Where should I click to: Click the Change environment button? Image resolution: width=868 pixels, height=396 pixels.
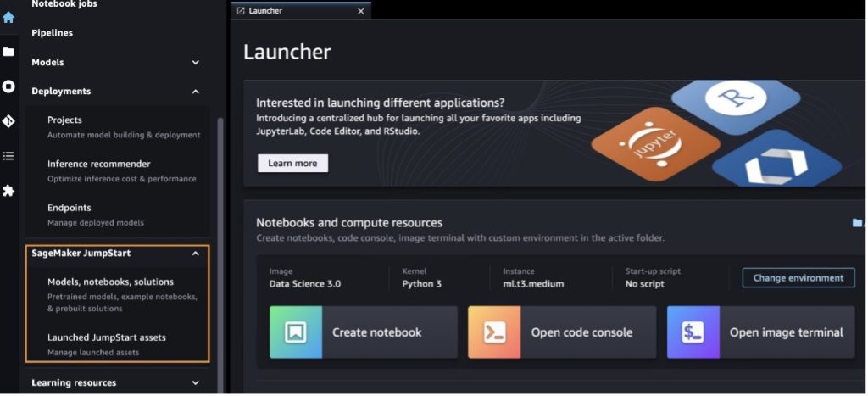[798, 278]
